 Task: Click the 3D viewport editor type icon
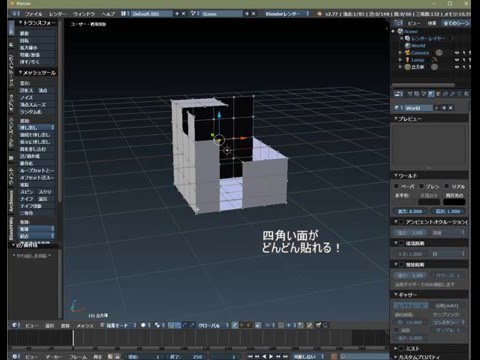(15, 325)
